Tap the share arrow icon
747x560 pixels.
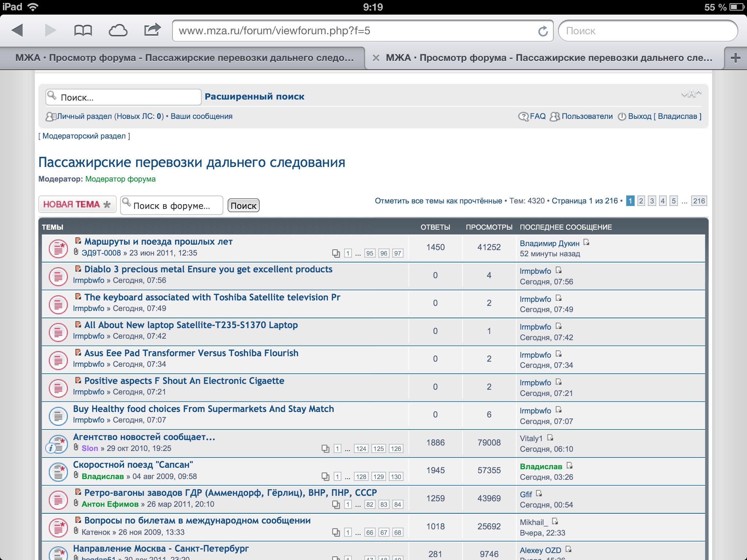coord(152,30)
